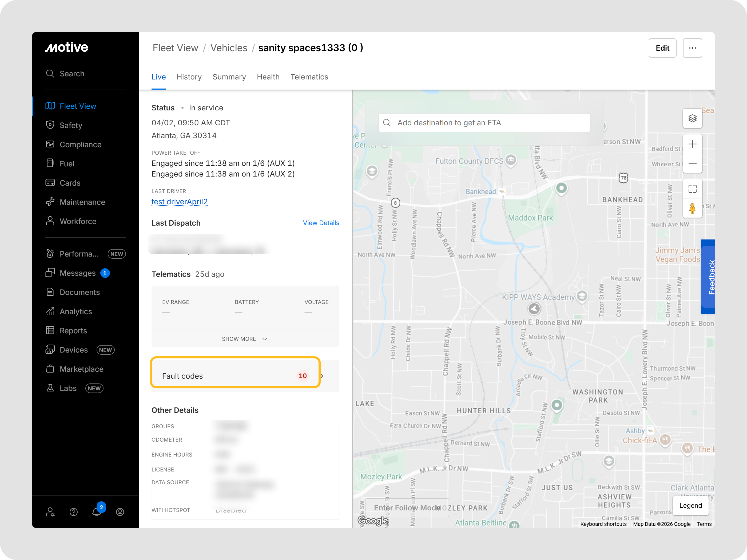Click the vehicle location marker on map
747x560 pixels.
click(534, 309)
